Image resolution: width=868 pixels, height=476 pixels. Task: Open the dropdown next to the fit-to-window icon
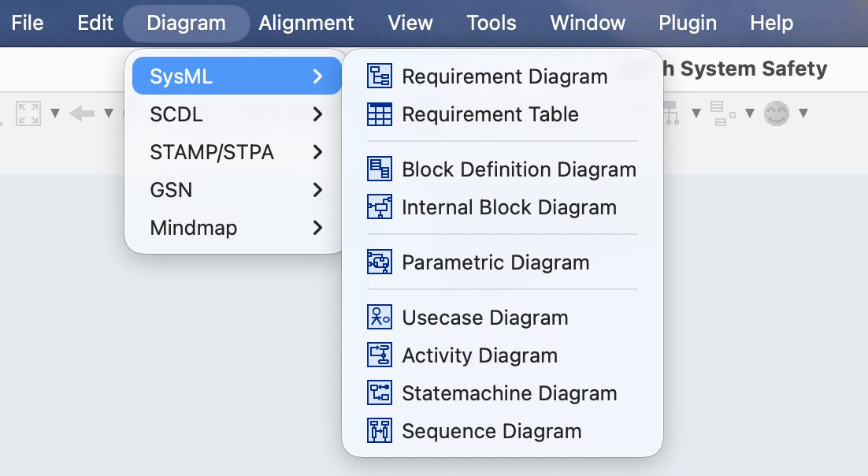tap(54, 113)
